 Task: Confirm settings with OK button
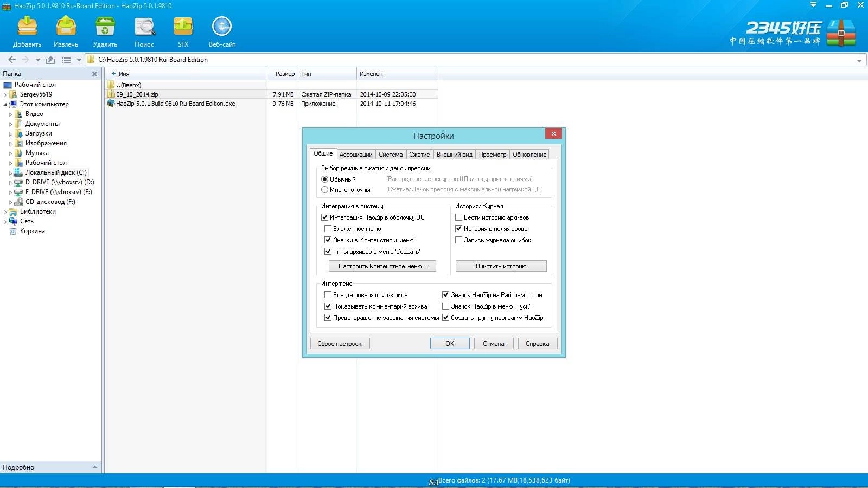click(x=450, y=344)
